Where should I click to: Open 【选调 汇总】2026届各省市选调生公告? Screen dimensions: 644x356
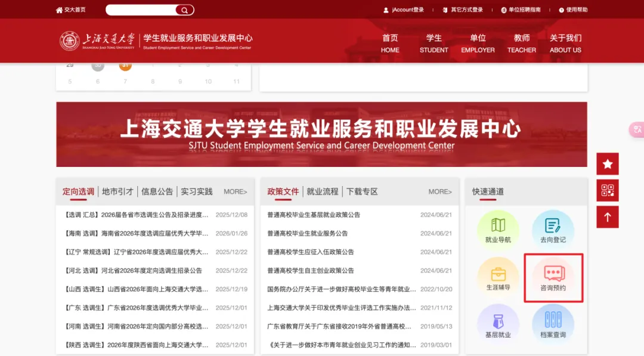(x=137, y=215)
